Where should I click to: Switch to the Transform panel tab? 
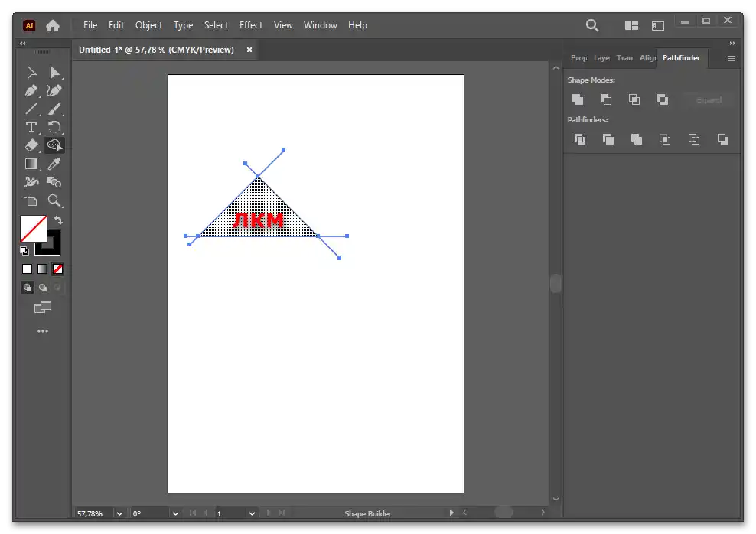pyautogui.click(x=624, y=58)
